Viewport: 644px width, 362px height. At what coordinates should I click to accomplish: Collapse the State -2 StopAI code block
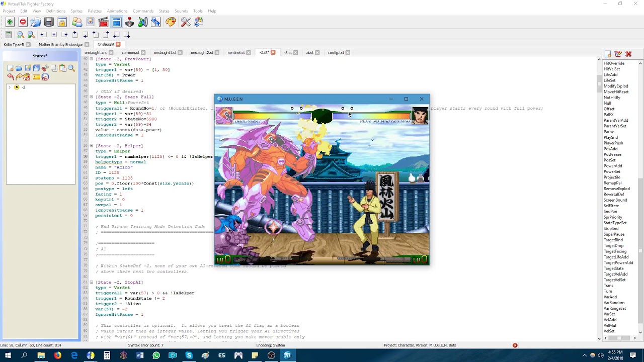[x=91, y=282]
